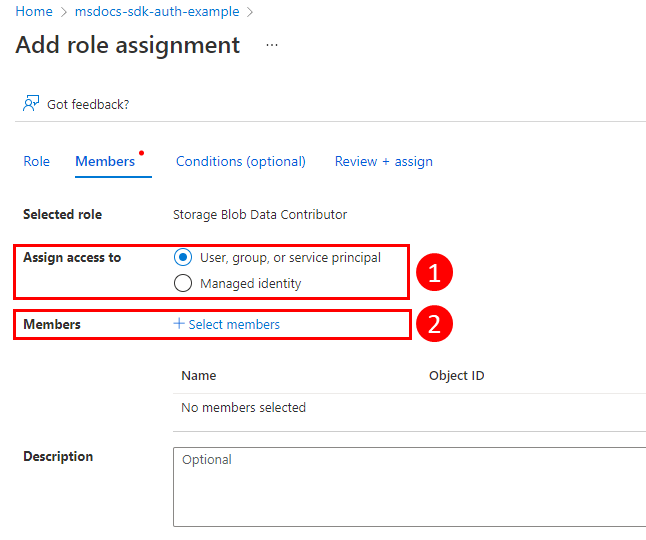Viewport: 646px width, 540px height.
Task: Click the chevron after msdocs-sdk-auth-example breadcrumb
Action: (x=250, y=12)
